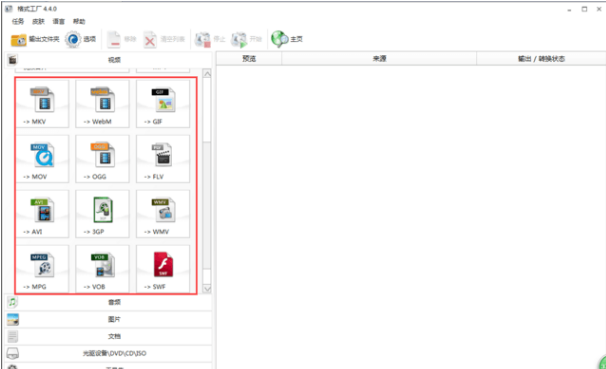Expand the 文档 category section
The width and height of the screenshot is (606, 369).
point(108,336)
